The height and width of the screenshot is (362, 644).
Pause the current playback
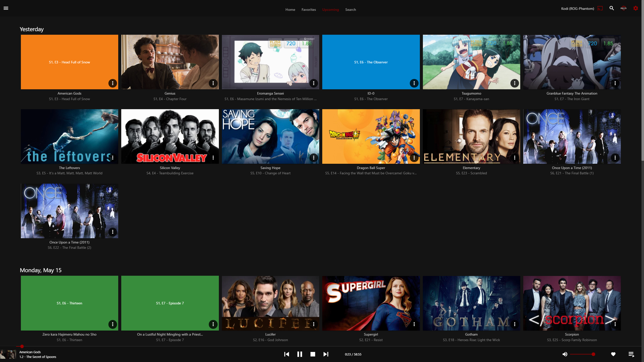coord(300,354)
